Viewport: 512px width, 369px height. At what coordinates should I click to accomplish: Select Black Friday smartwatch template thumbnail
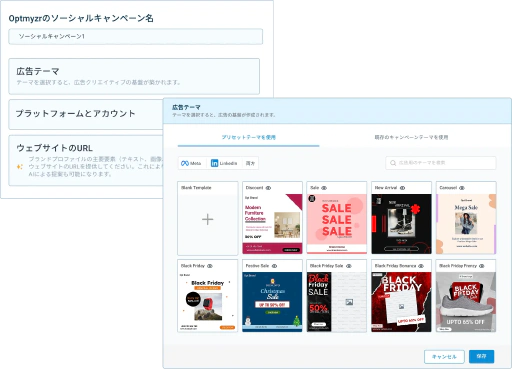pos(208,302)
